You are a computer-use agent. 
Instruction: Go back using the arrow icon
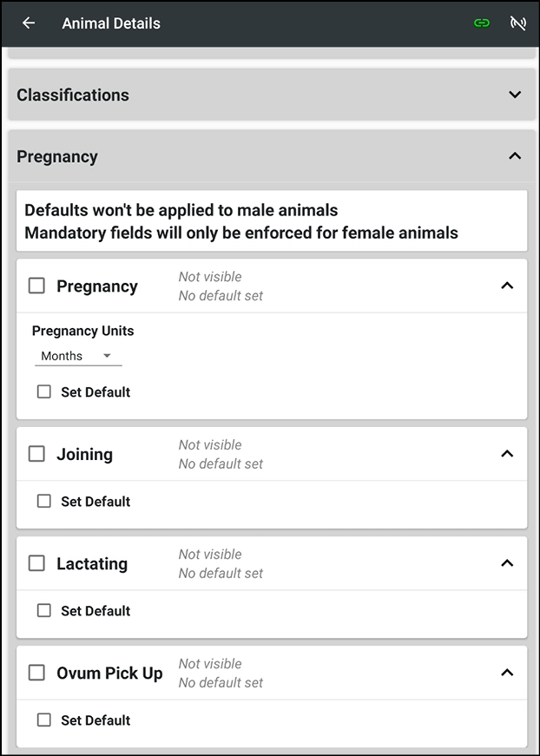click(29, 23)
